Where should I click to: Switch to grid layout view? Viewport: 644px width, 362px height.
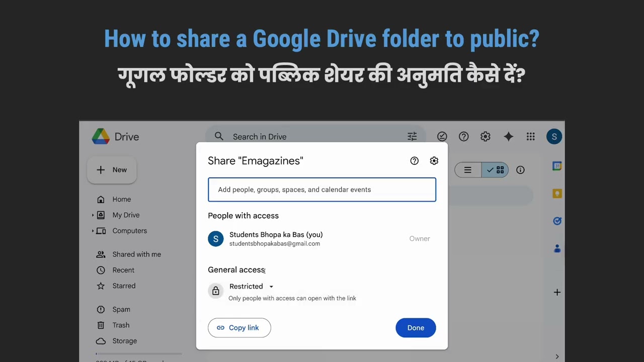coord(496,170)
